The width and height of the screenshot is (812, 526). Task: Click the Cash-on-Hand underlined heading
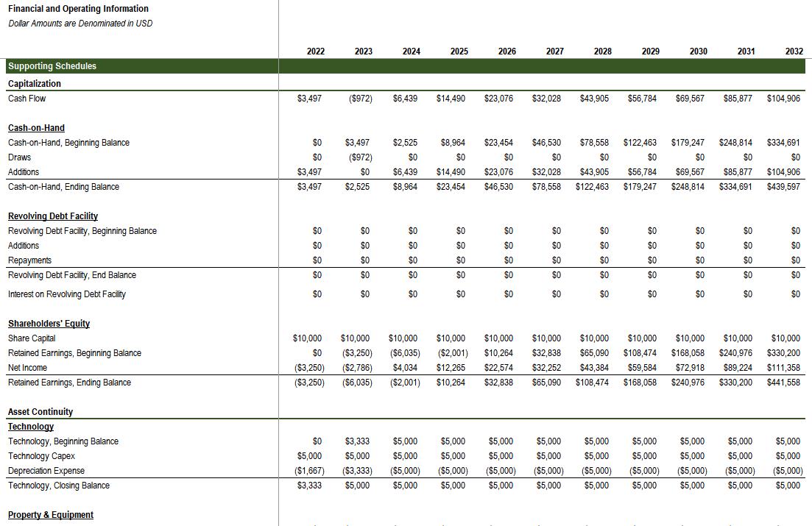point(36,128)
